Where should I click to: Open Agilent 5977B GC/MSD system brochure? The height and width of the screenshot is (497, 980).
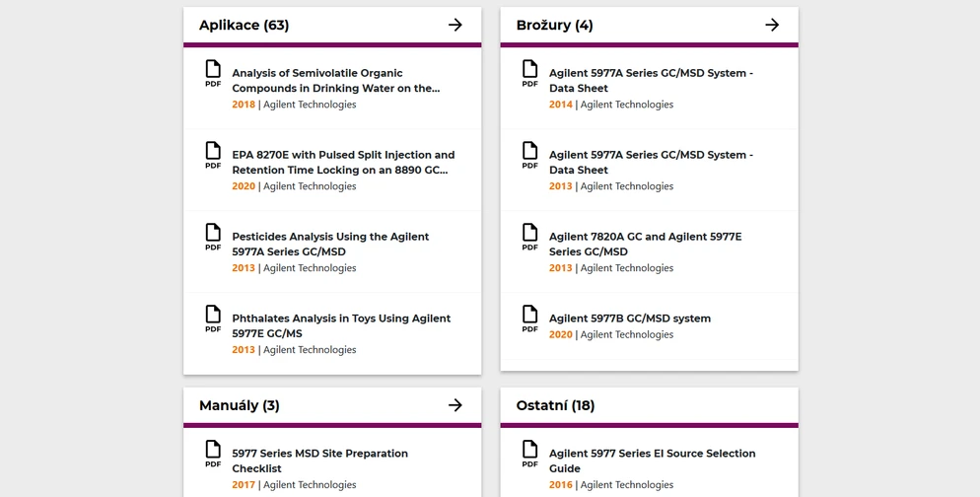pos(630,319)
